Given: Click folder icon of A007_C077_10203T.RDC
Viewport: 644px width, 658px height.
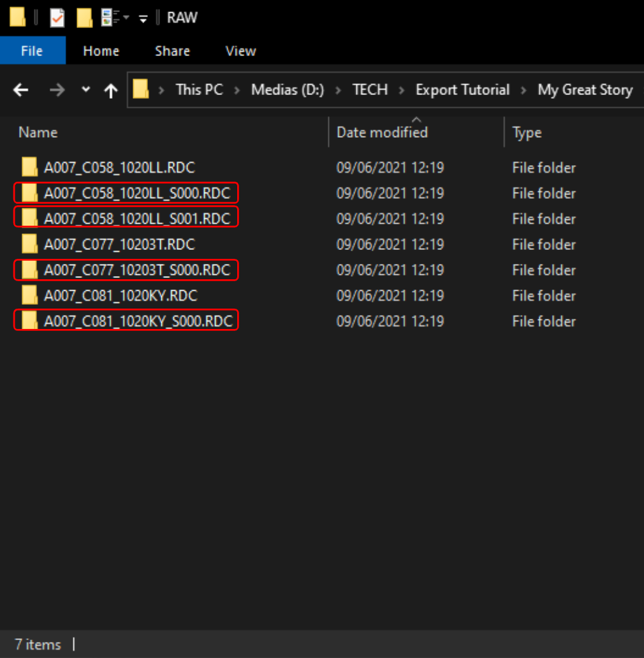Looking at the screenshot, I should (x=29, y=244).
